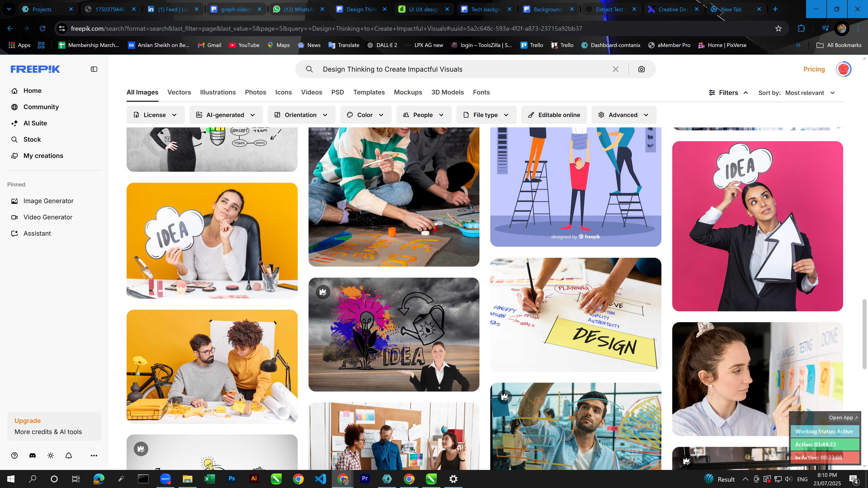The height and width of the screenshot is (488, 868).
Task: Open the Pricing link
Action: pos(814,69)
